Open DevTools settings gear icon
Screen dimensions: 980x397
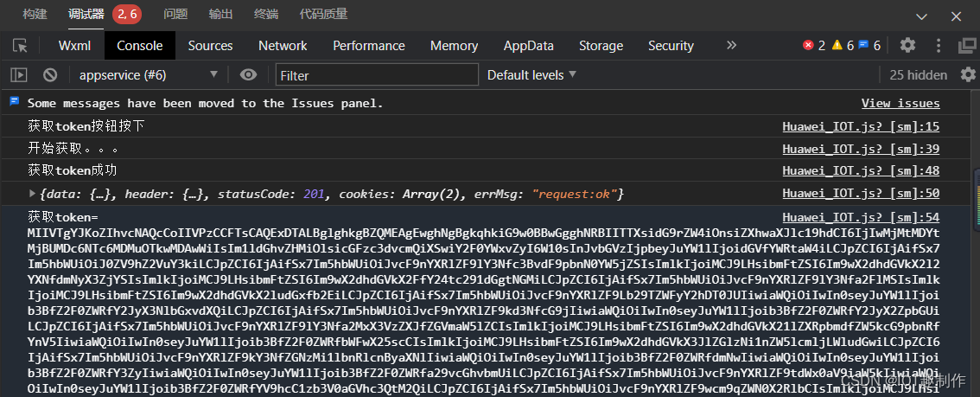[907, 45]
